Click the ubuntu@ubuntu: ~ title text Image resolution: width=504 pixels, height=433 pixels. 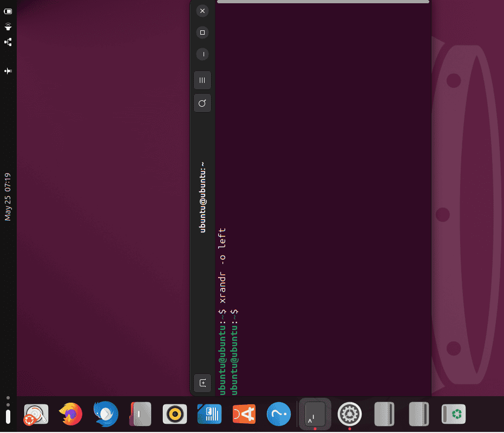202,197
